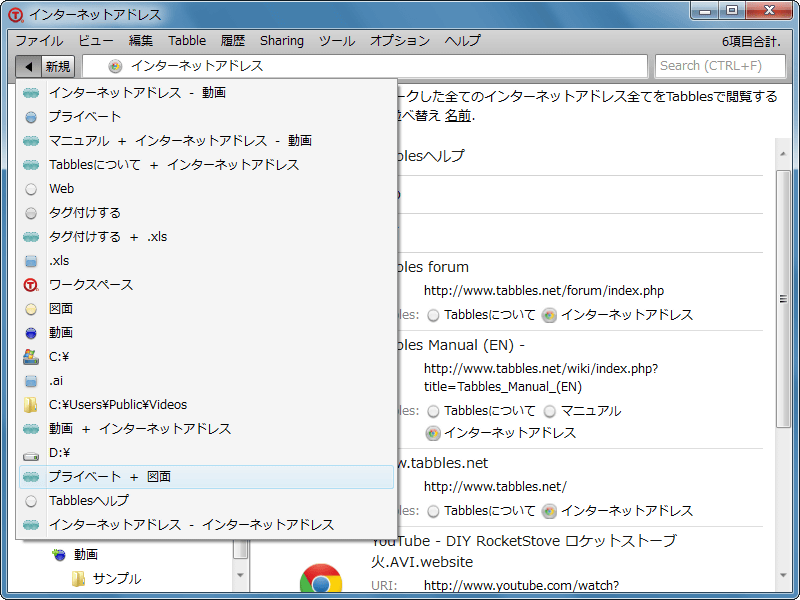
Task: Click icon next to 'インターネットアドレス - 動画' history entry
Action: [x=31, y=93]
